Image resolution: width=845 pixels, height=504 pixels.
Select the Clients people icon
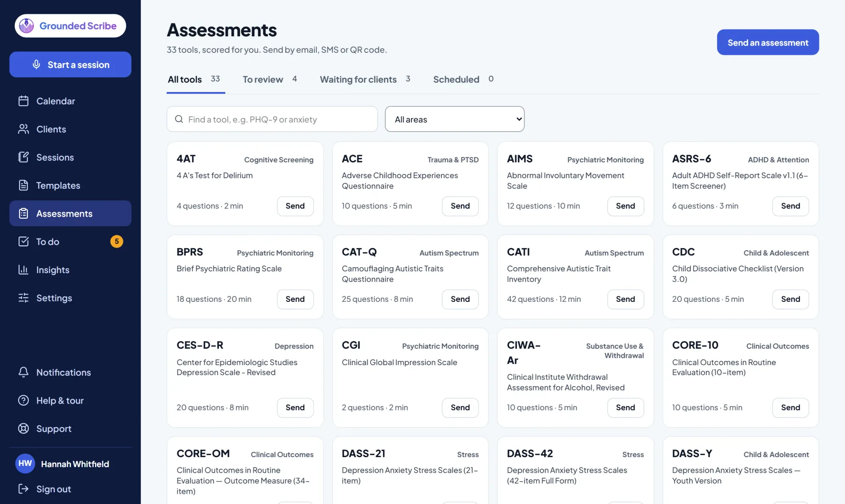tap(24, 129)
